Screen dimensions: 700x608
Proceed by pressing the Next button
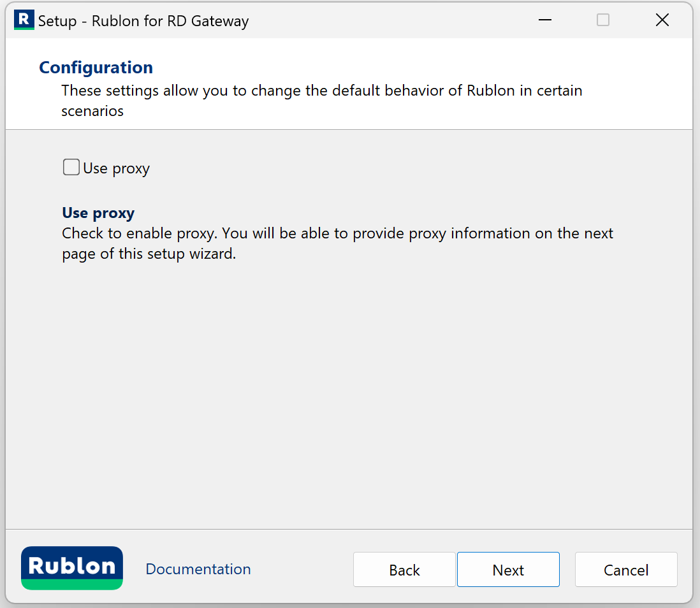[508, 570]
